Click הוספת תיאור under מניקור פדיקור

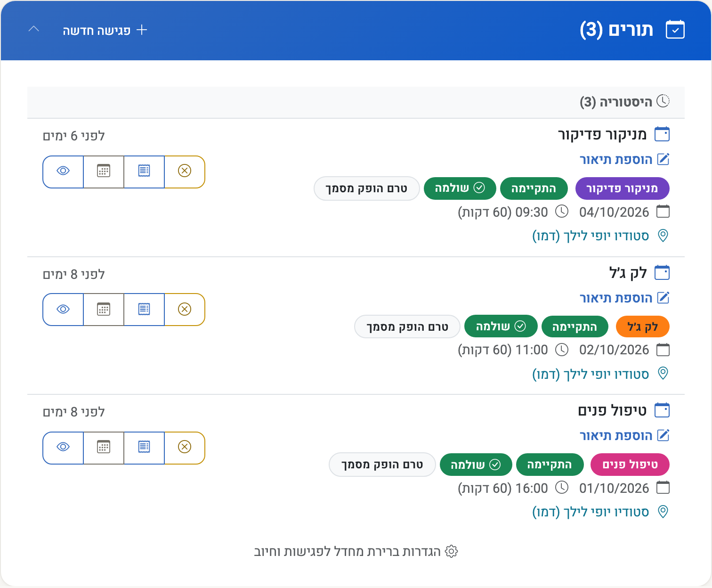[624, 160]
